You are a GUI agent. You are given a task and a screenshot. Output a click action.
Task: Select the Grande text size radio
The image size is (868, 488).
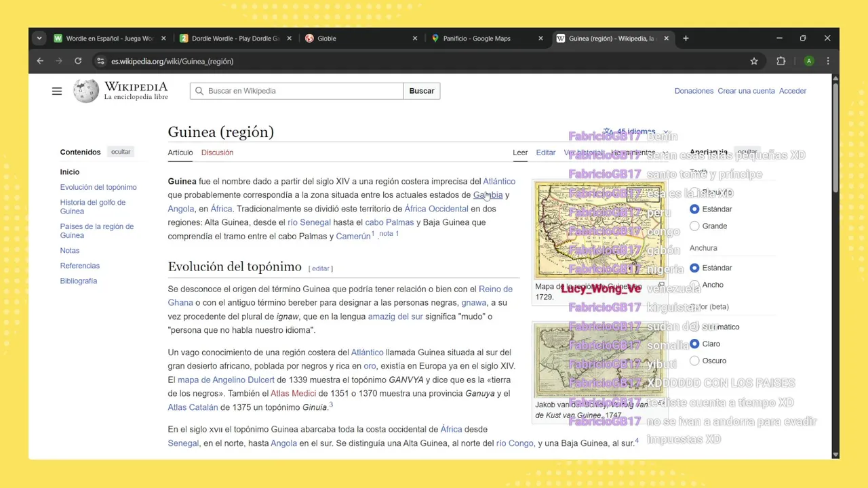click(694, 226)
